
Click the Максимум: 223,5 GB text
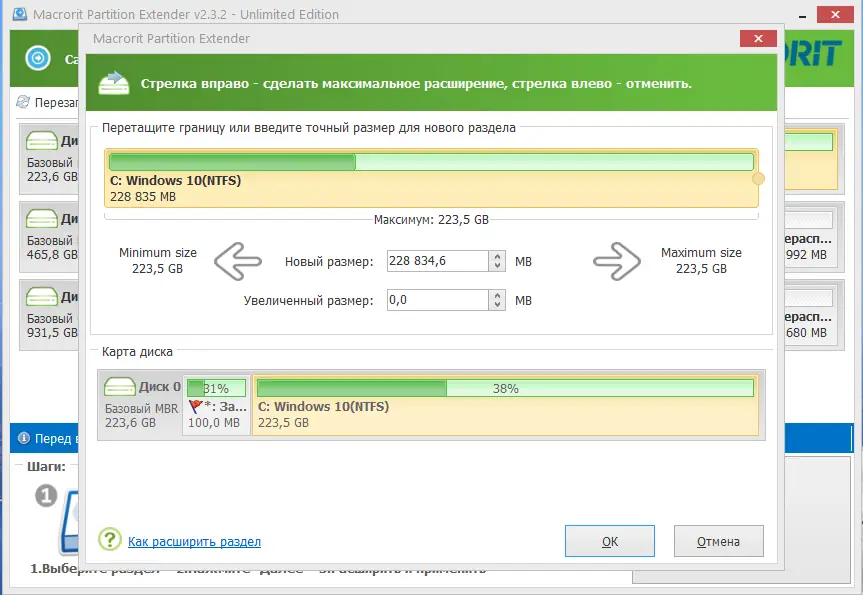click(x=431, y=220)
